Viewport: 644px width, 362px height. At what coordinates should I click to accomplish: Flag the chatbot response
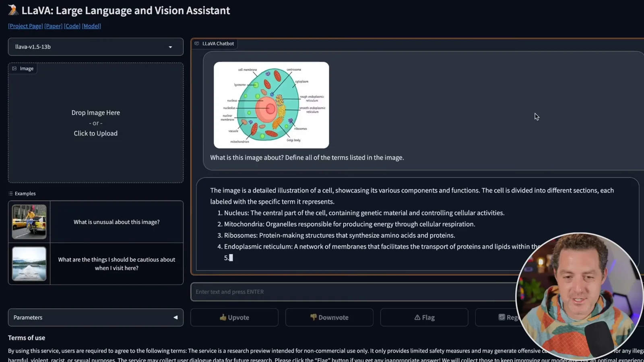coord(424,317)
